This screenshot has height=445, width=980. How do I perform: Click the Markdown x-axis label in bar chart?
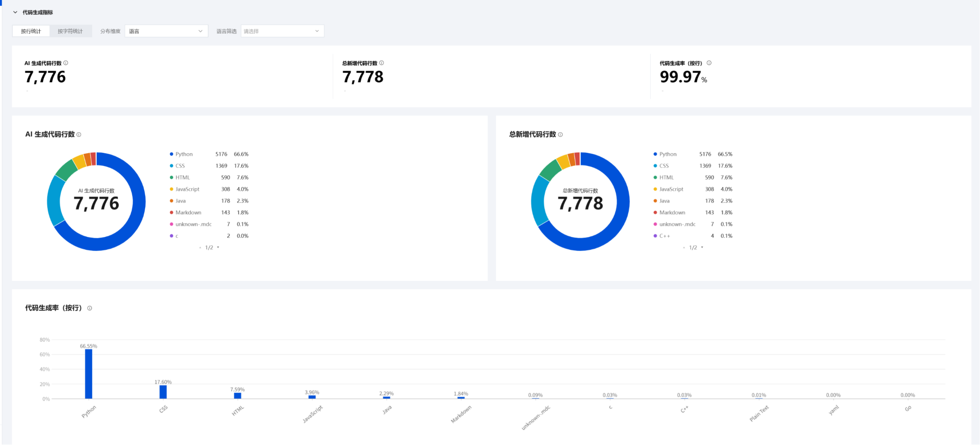(461, 414)
